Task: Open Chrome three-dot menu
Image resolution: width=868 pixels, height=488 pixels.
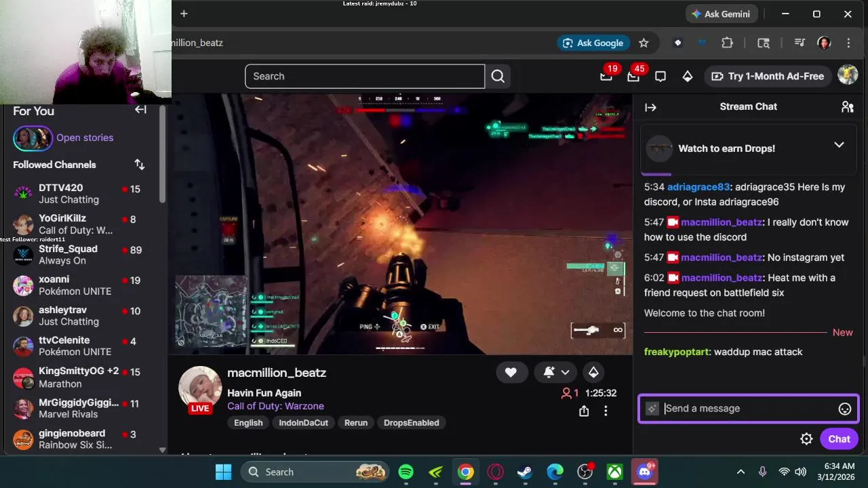Action: (848, 43)
